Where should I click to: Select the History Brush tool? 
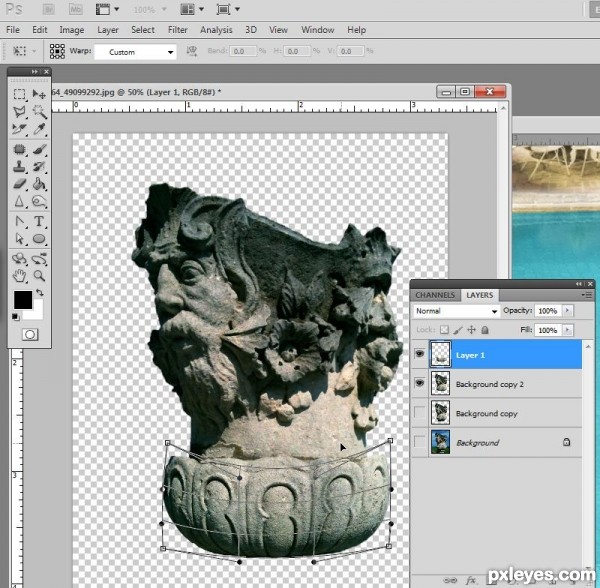coord(39,166)
